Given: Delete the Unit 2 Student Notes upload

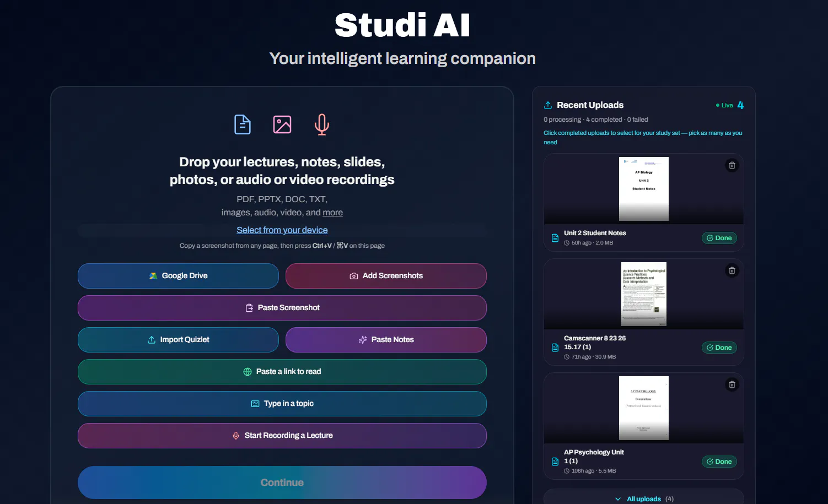Looking at the screenshot, I should coord(732,165).
